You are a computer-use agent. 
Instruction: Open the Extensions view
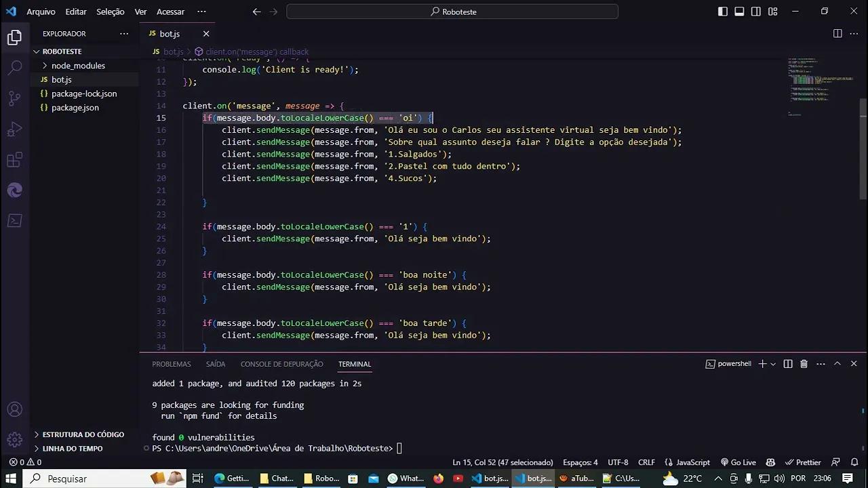pyautogui.click(x=14, y=160)
